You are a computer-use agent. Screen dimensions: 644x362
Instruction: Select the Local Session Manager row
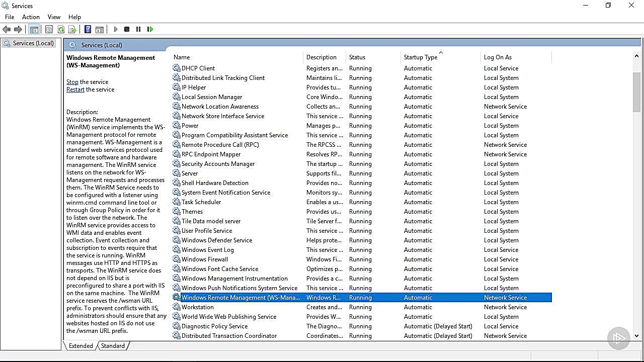(x=361, y=97)
